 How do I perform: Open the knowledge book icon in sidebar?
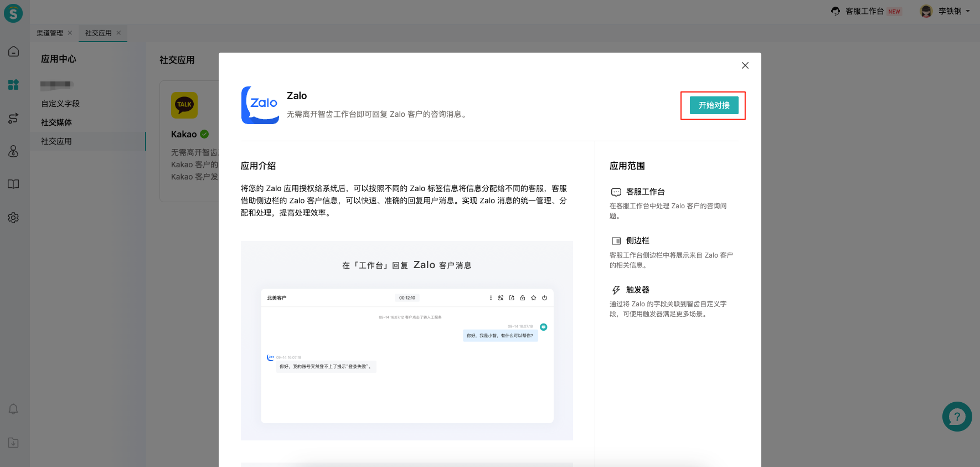(x=13, y=184)
